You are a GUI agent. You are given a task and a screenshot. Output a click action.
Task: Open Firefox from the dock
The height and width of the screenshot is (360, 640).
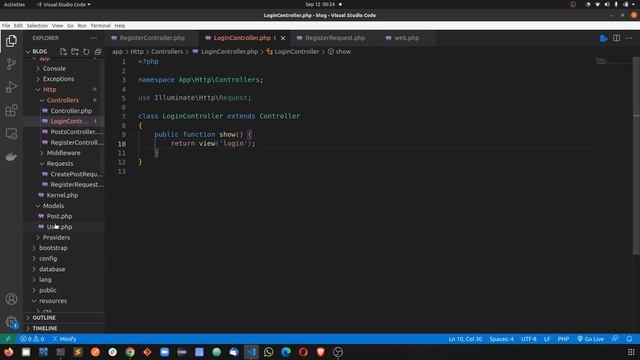click(x=8, y=352)
